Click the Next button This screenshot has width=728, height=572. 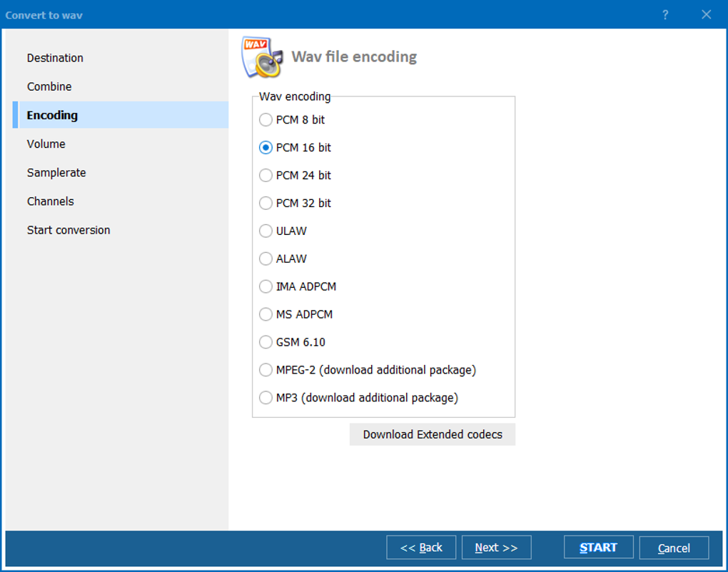[x=496, y=547]
